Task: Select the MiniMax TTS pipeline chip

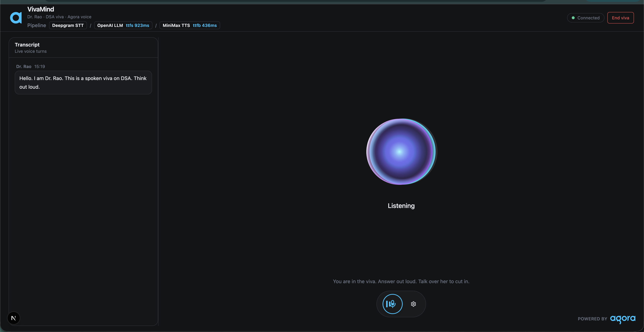Action: tap(190, 25)
